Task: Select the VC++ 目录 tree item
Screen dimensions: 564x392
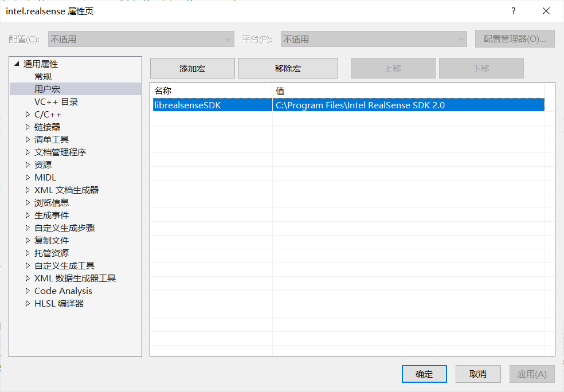Action: tap(55, 101)
